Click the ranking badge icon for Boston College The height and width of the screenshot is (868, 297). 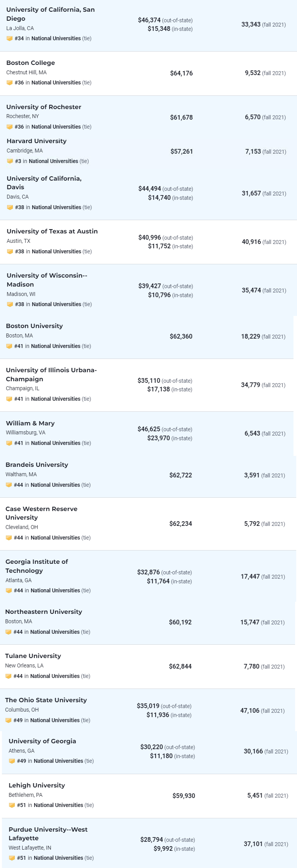click(x=9, y=82)
